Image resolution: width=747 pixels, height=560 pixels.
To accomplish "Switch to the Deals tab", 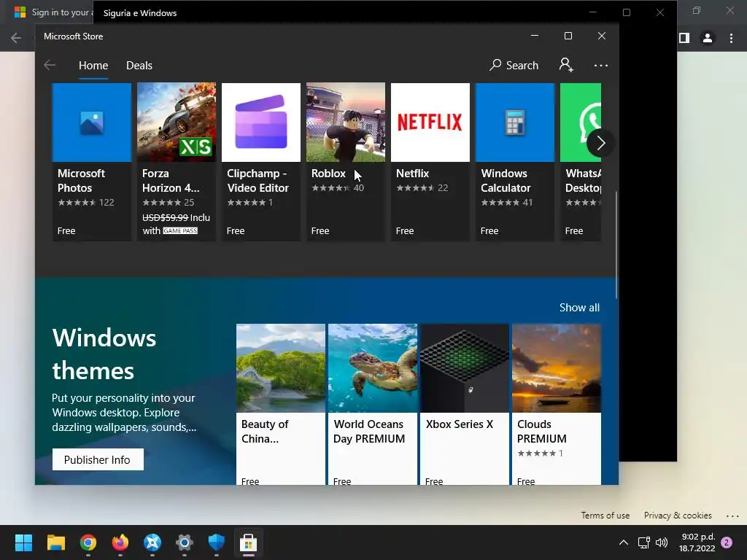I will (139, 65).
